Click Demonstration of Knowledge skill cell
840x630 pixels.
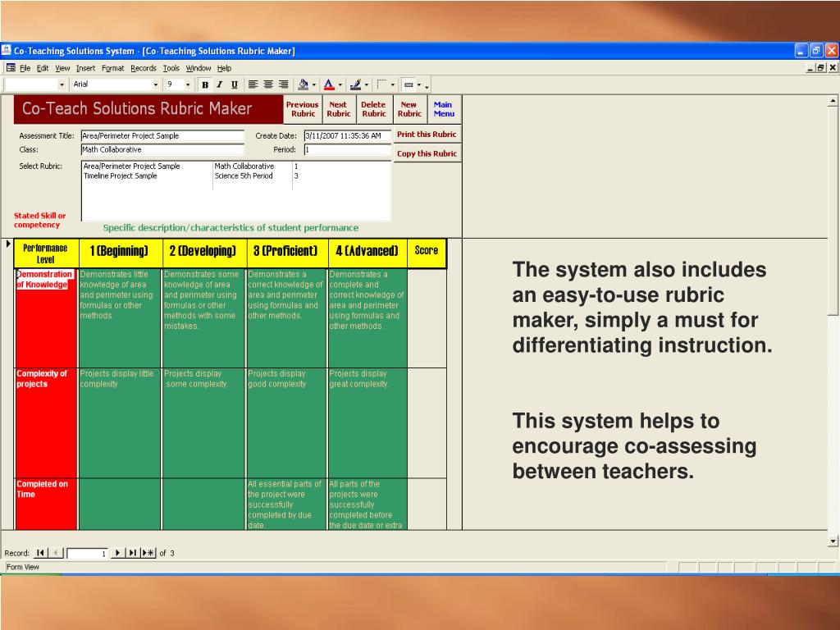click(46, 317)
